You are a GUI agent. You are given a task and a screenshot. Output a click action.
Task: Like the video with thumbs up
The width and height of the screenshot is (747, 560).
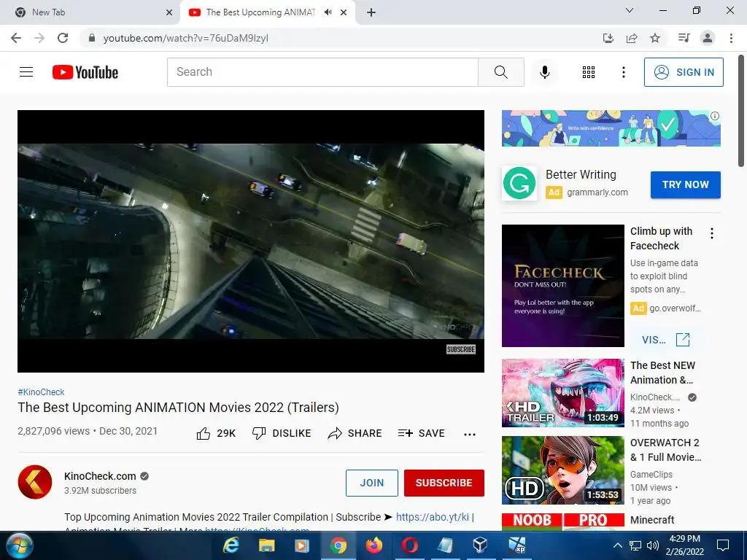click(216, 433)
